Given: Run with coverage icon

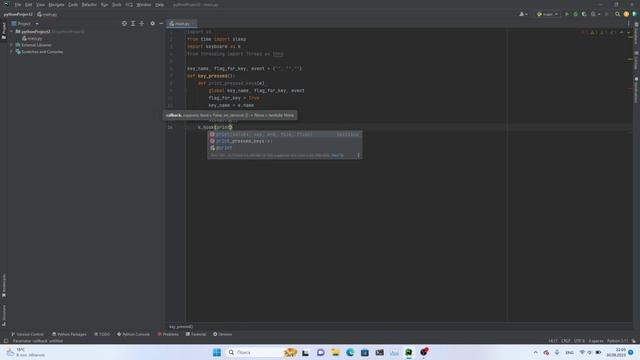Looking at the screenshot, I should (x=584, y=14).
